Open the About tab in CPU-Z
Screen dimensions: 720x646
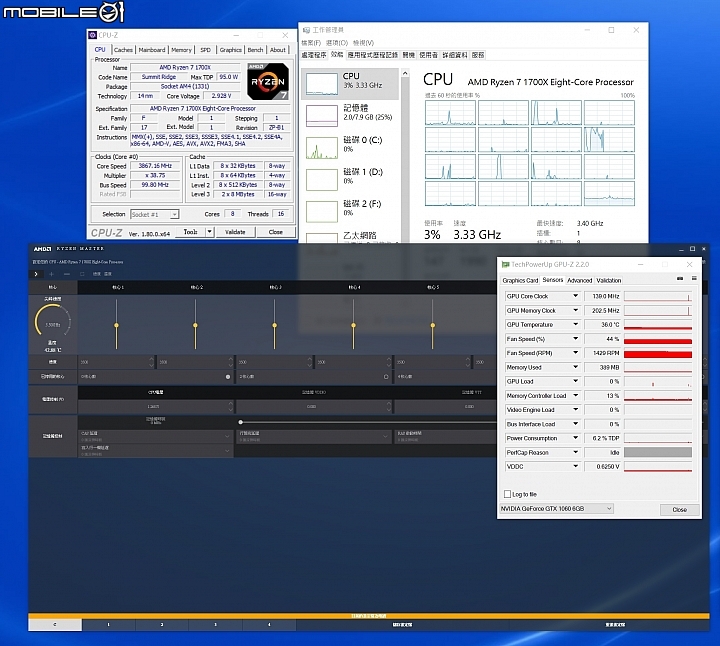[278, 50]
